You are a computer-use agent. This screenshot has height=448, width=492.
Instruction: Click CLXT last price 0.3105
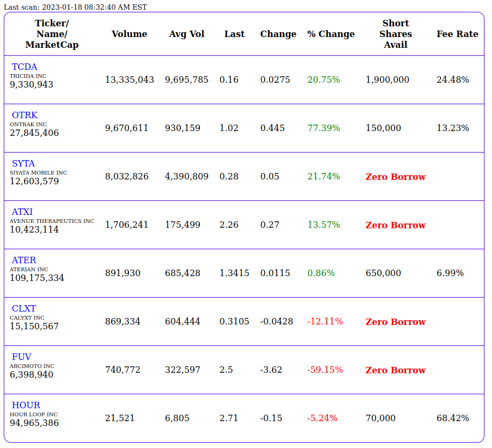pyautogui.click(x=234, y=321)
